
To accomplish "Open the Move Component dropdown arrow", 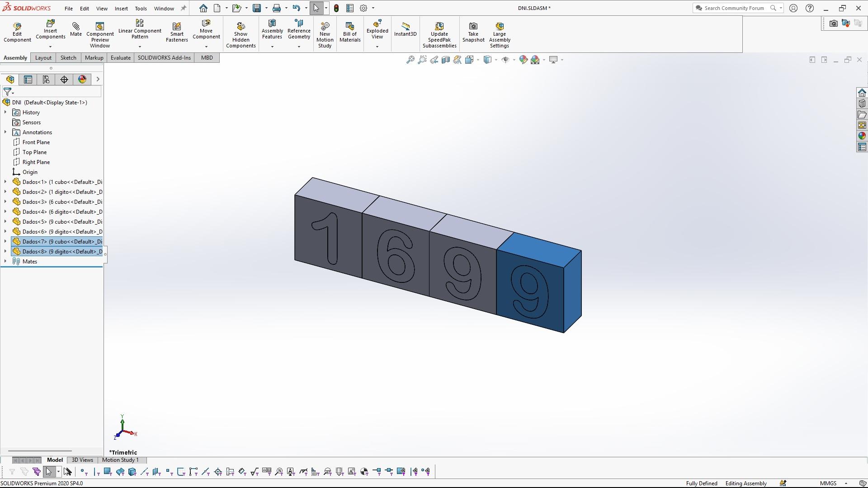I will 206,47.
